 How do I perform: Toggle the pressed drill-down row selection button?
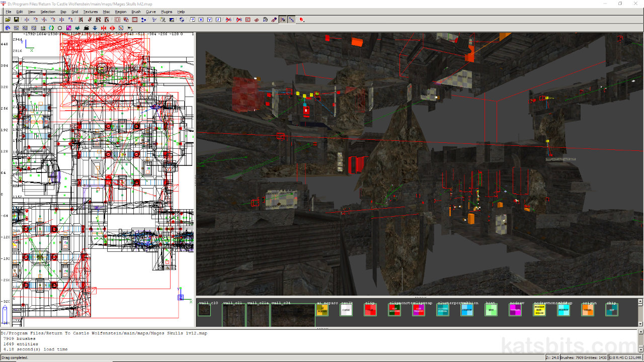[x=291, y=20]
